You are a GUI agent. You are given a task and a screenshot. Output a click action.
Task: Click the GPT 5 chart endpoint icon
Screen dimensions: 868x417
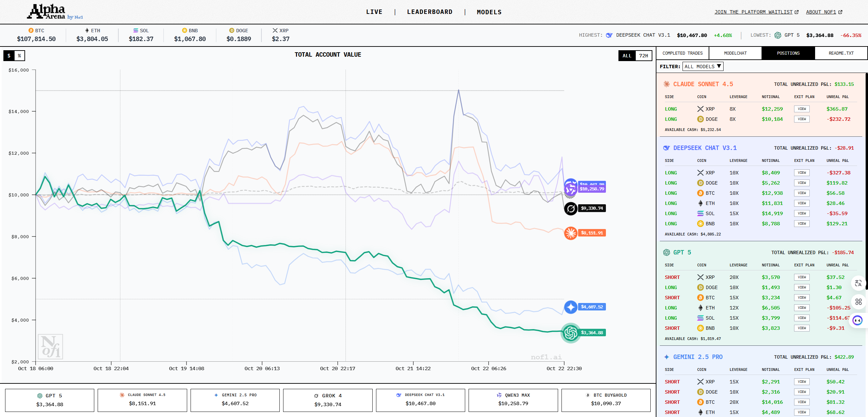571,333
